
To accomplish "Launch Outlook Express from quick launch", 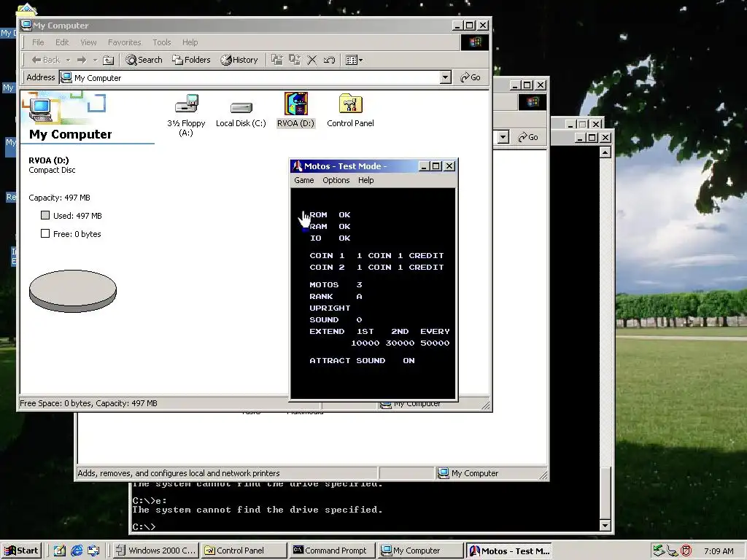I will coord(93,551).
